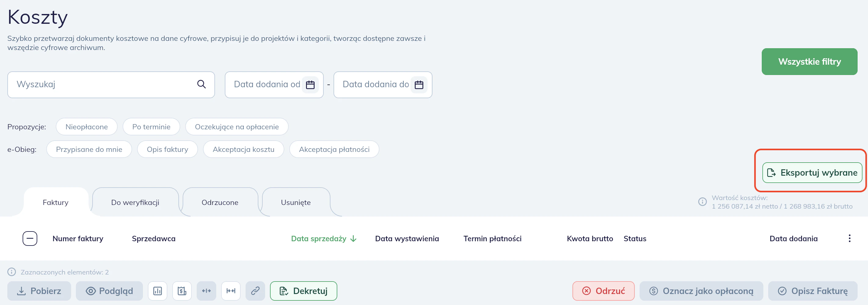The image size is (868, 305).
Task: Open the three-dot column options menu
Action: (849, 238)
